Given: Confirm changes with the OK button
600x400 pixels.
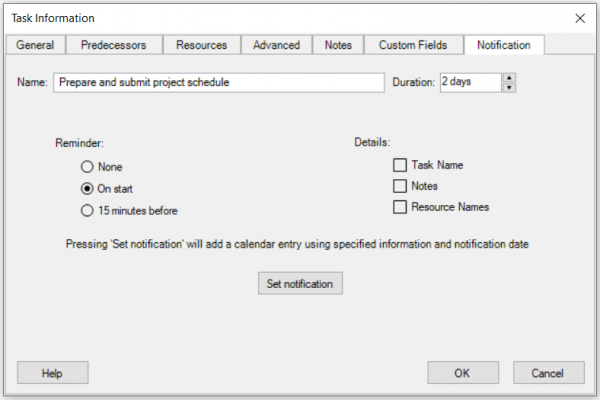Looking at the screenshot, I should tap(463, 373).
